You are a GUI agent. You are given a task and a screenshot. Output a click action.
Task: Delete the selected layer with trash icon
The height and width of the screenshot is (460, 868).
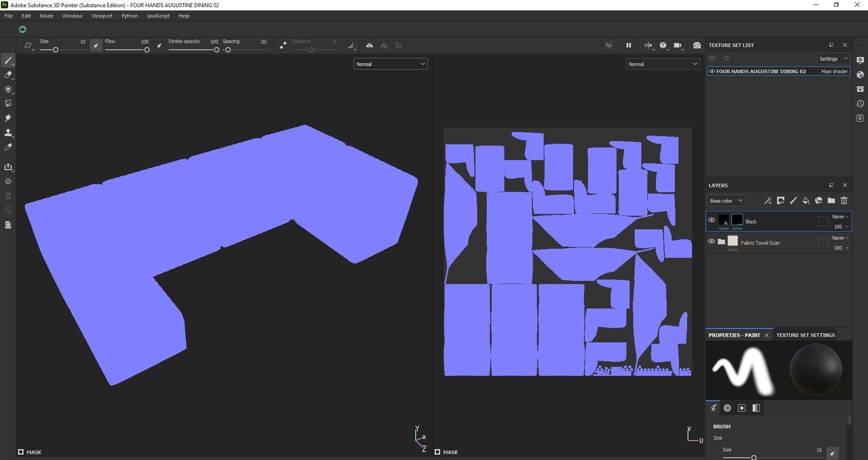[x=844, y=200]
